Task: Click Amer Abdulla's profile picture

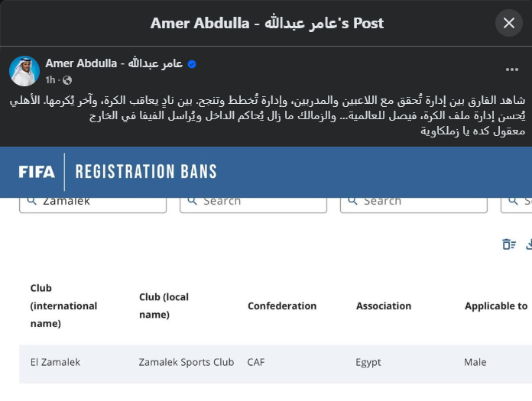Action: tap(24, 71)
